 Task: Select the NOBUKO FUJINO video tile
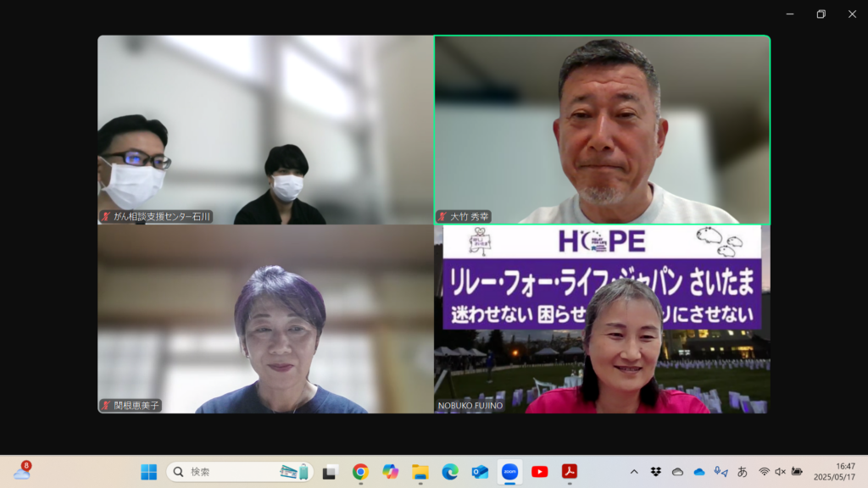[602, 319]
